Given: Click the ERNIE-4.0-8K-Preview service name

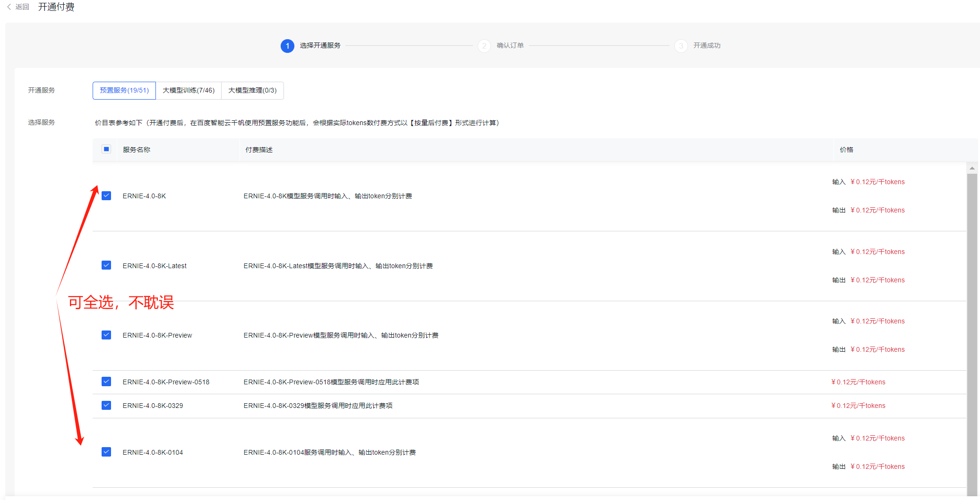Looking at the screenshot, I should click(x=157, y=335).
